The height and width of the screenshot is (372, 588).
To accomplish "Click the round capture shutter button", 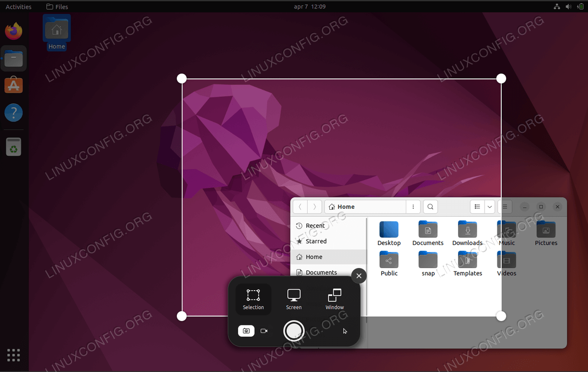I will (294, 331).
